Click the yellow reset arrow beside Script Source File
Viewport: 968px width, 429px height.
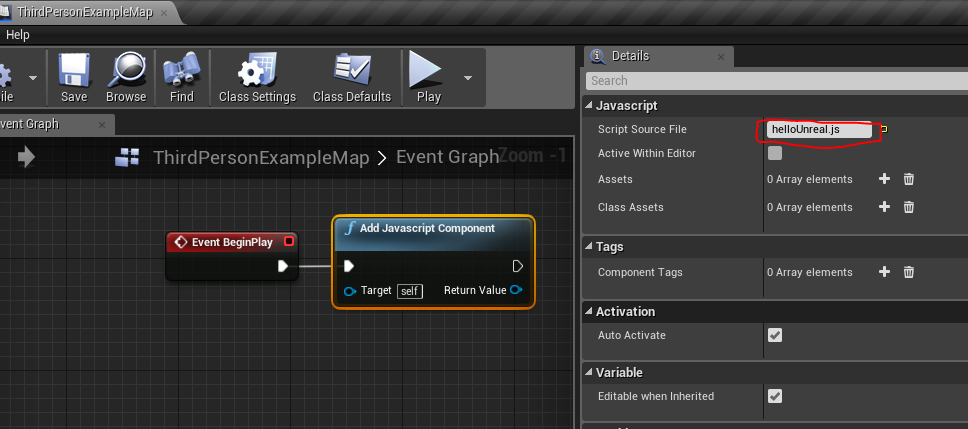click(884, 130)
